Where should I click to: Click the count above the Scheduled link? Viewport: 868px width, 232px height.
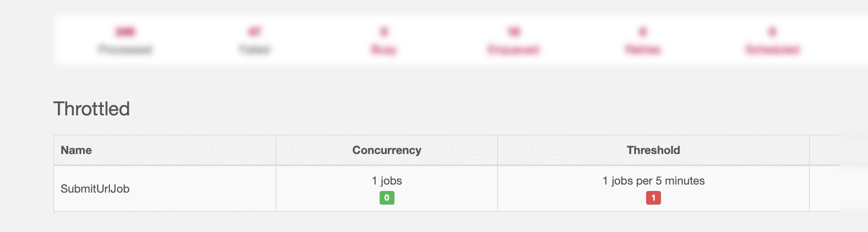772,32
